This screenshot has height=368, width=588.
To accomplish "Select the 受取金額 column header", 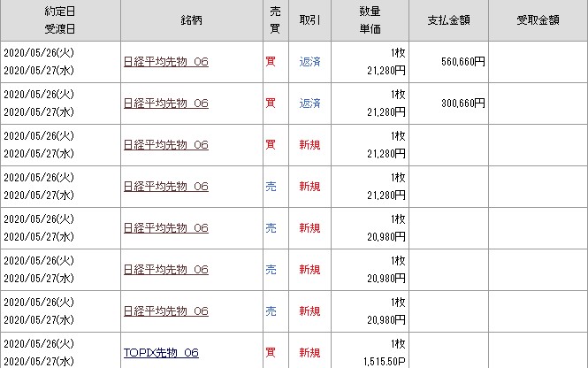I will 538,19.
